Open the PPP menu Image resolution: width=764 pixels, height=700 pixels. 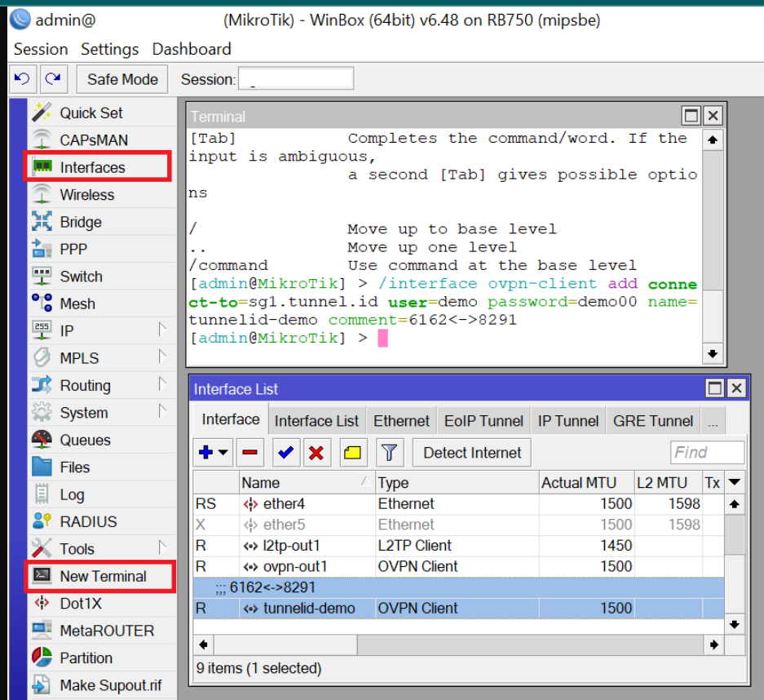point(102,249)
